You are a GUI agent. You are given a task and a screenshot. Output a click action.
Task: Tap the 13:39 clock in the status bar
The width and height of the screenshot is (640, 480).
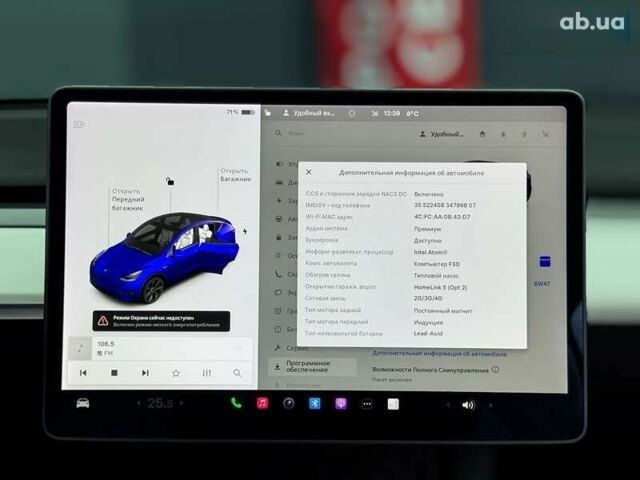coord(391,113)
